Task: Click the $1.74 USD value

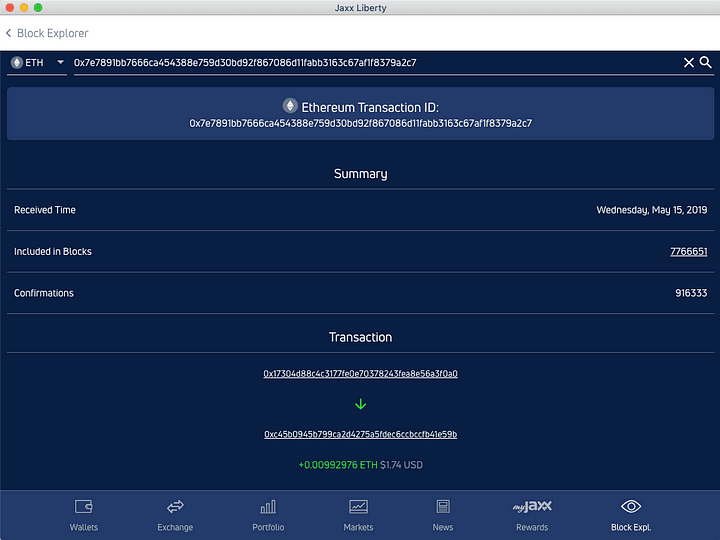Action: point(401,465)
